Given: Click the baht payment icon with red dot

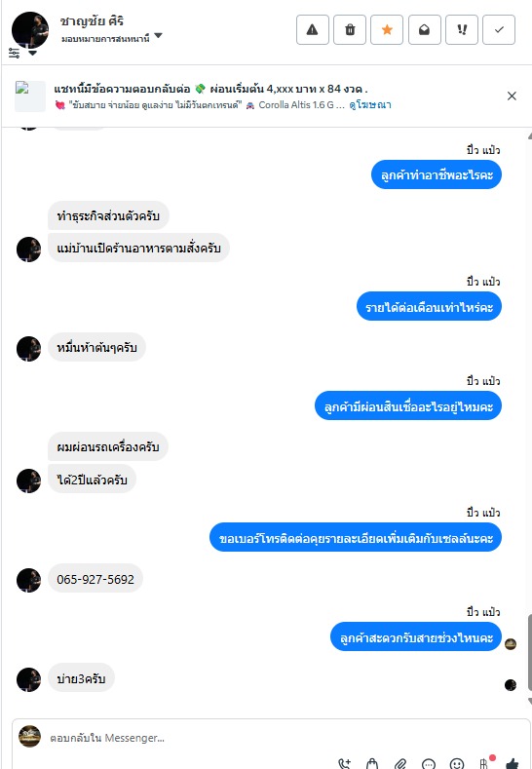Looking at the screenshot, I should [x=485, y=762].
